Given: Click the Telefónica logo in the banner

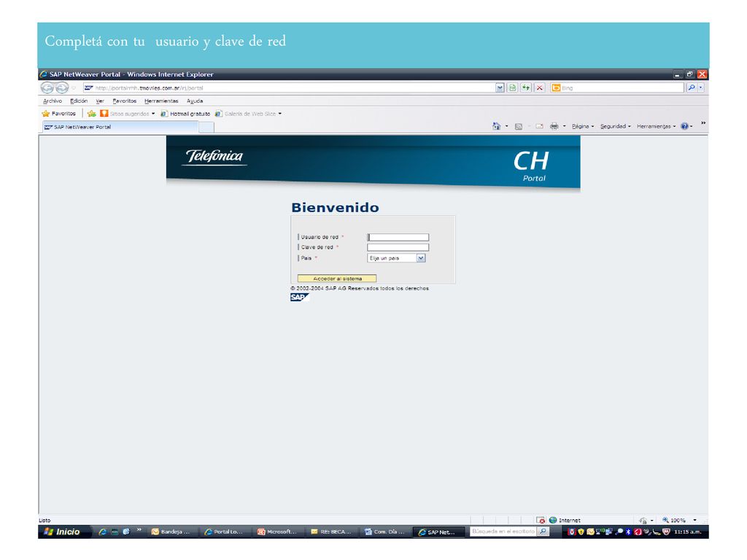Looking at the screenshot, I should point(214,156).
